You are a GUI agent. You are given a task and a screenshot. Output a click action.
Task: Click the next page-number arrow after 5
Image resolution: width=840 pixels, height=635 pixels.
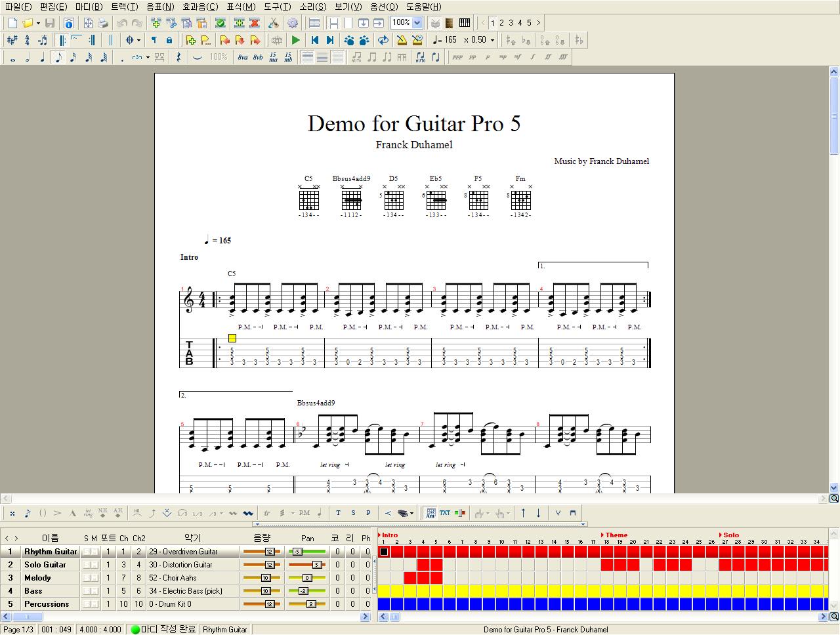tap(539, 23)
